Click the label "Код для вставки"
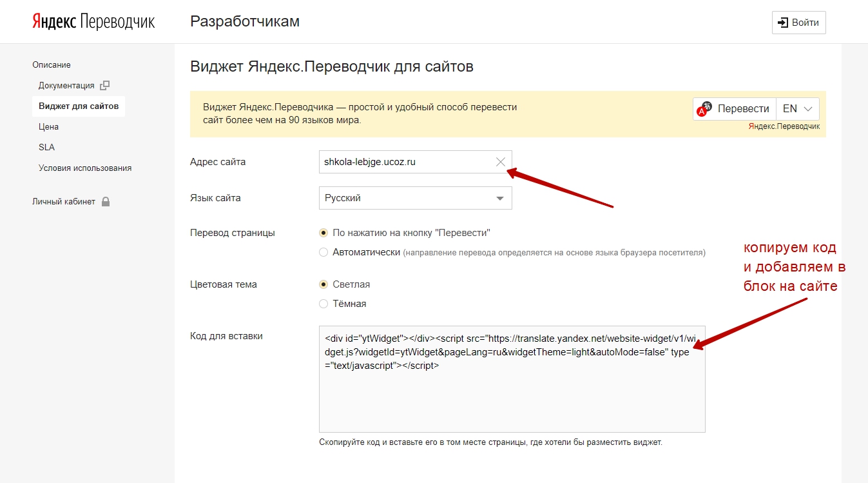This screenshot has height=483, width=868. [226, 336]
